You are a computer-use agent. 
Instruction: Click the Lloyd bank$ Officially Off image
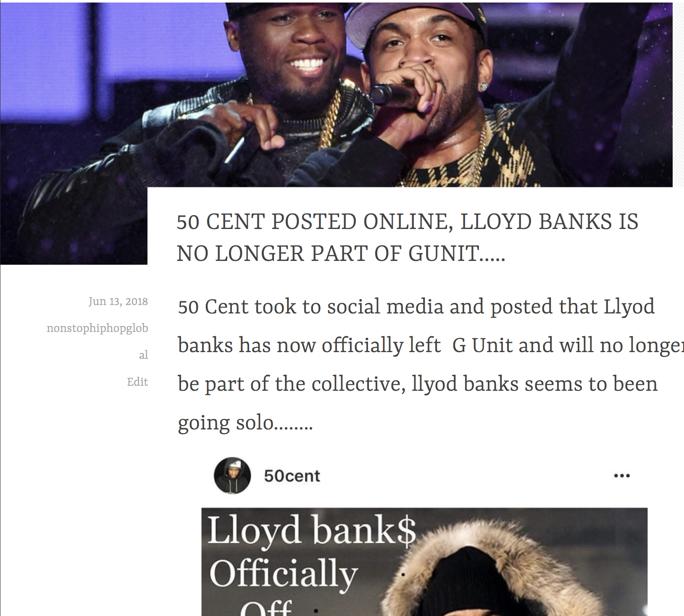pos(424,562)
